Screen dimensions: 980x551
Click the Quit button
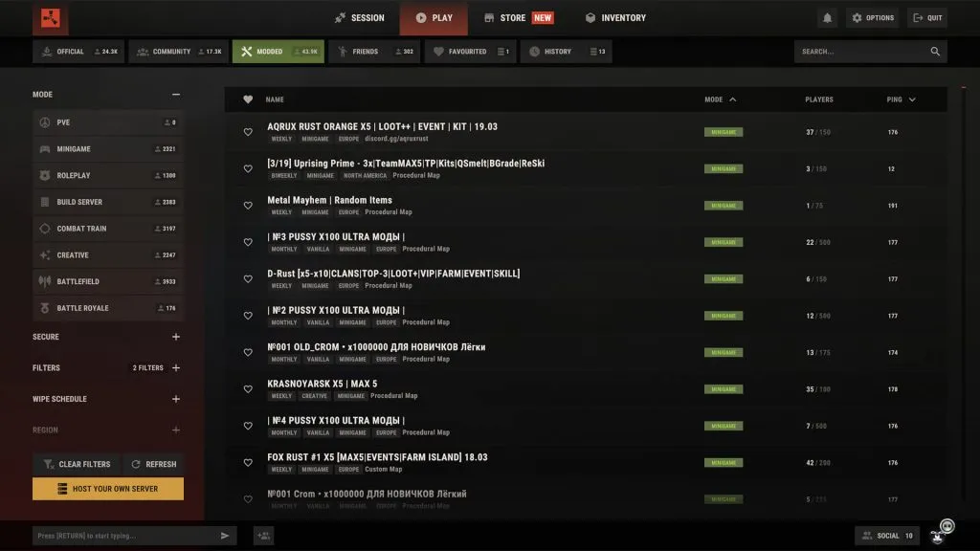point(927,17)
